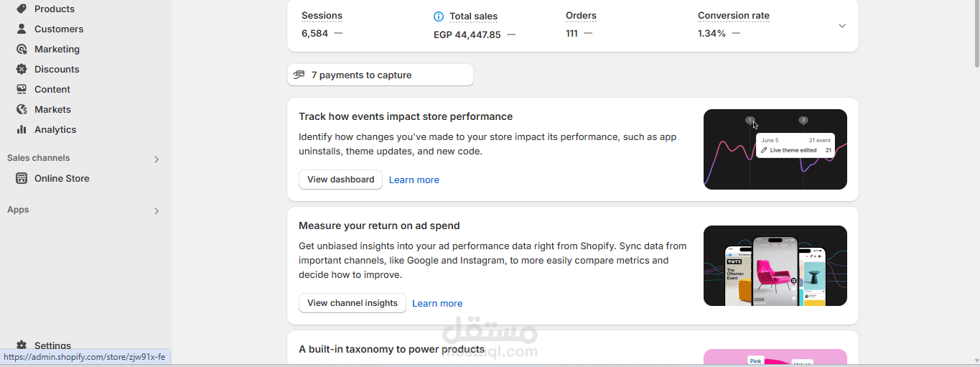The width and height of the screenshot is (980, 367).
Task: Expand the Apps section chevron
Action: pos(157,211)
